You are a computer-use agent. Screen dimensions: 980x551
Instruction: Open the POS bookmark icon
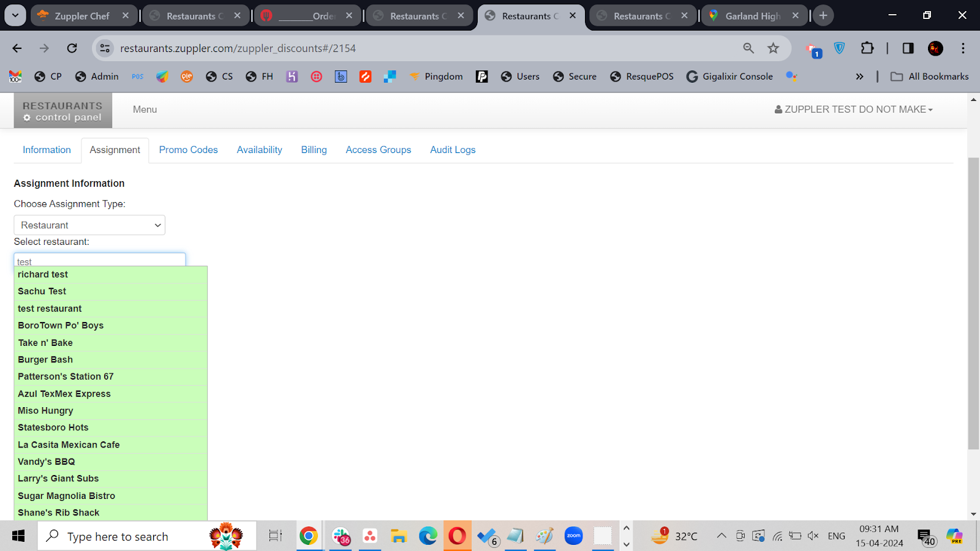(x=138, y=77)
